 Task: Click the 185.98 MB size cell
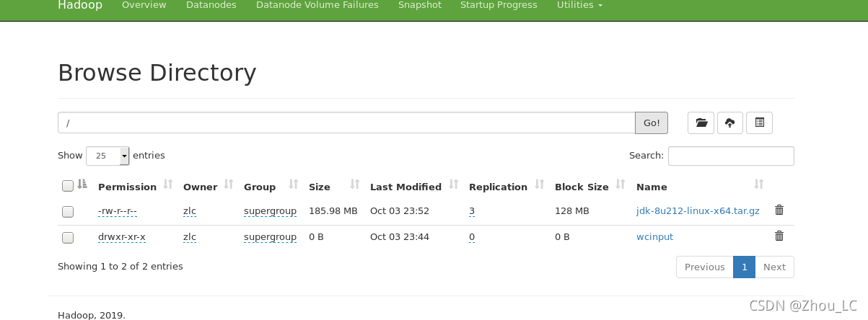[x=333, y=211]
